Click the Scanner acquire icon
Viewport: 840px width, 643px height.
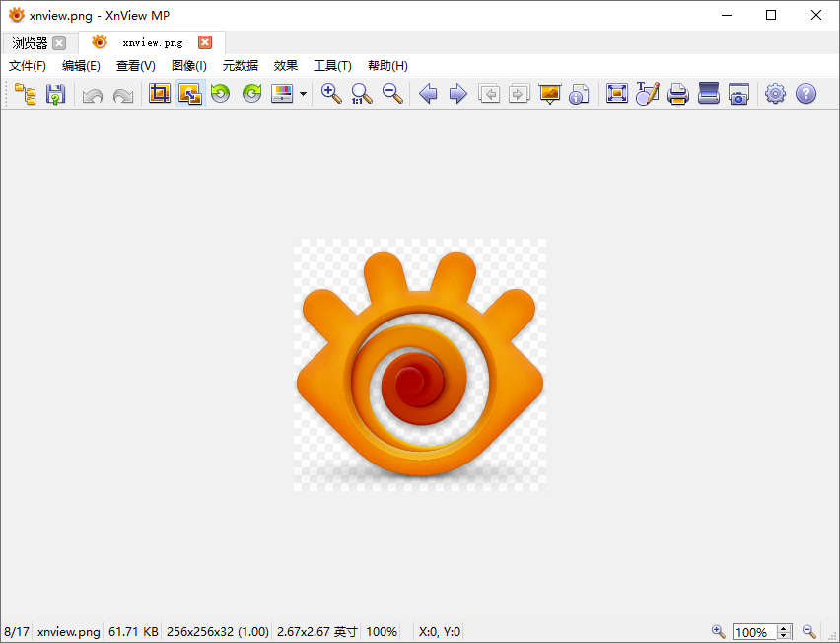pos(708,94)
